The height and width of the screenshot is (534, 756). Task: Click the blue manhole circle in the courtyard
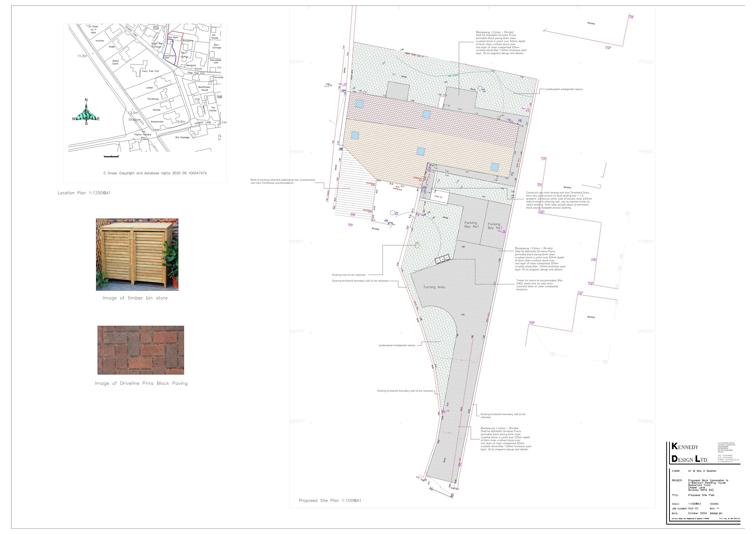pyautogui.click(x=392, y=213)
